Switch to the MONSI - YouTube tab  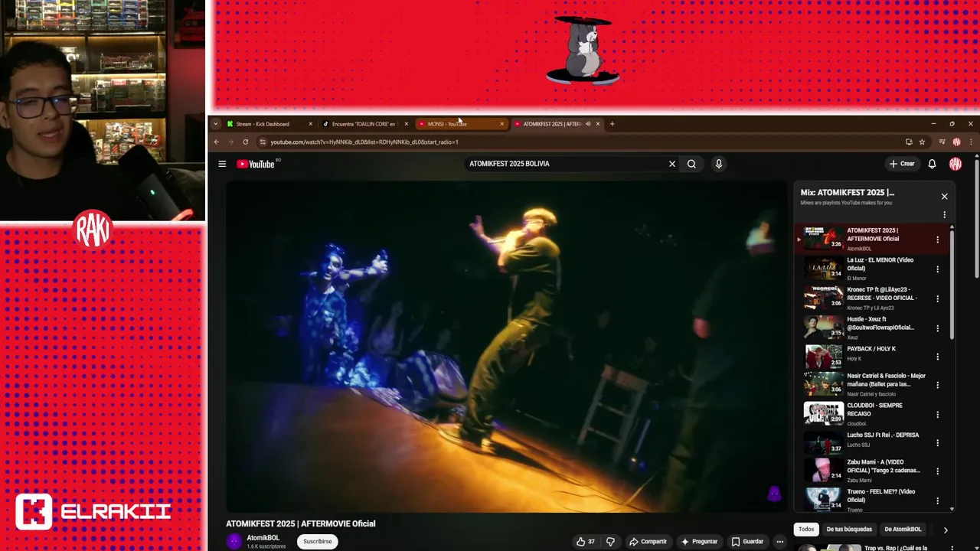click(x=461, y=124)
